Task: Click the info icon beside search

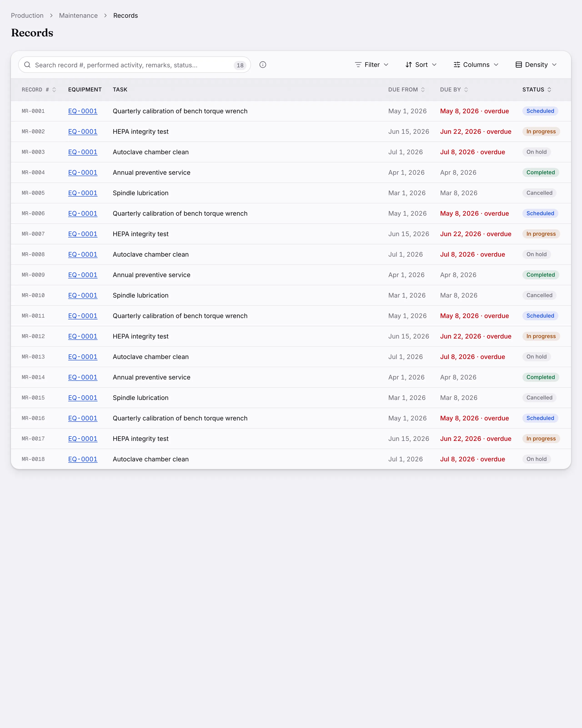Action: click(263, 65)
